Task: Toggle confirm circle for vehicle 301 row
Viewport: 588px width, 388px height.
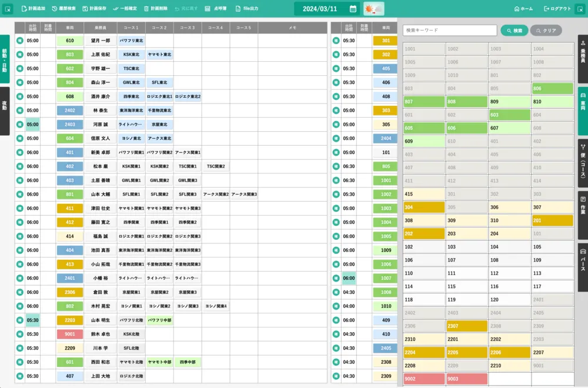Action: (336, 41)
